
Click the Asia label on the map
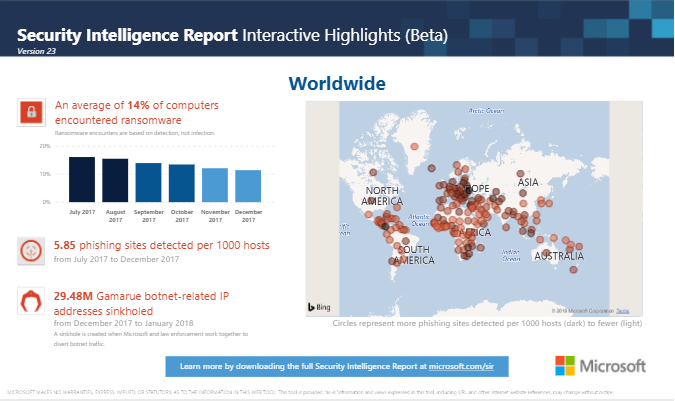pos(528,182)
